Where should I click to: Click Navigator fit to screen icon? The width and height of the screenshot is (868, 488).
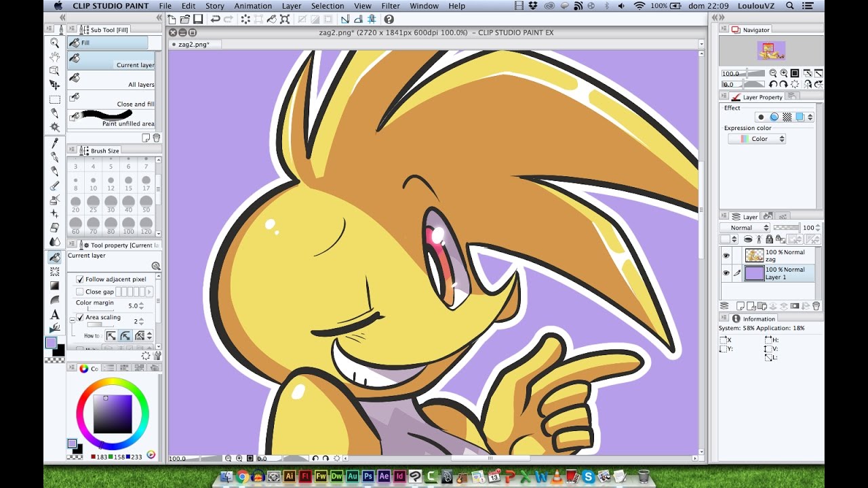(795, 73)
